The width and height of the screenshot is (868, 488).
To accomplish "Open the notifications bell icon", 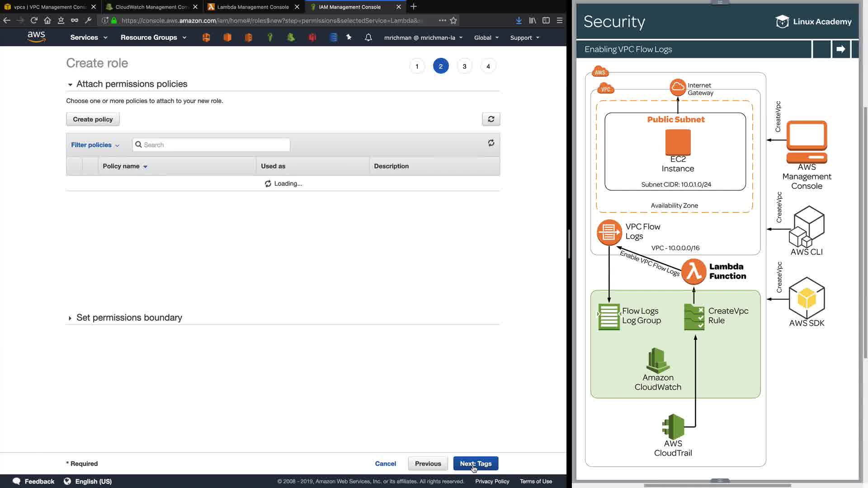I will pyautogui.click(x=368, y=38).
